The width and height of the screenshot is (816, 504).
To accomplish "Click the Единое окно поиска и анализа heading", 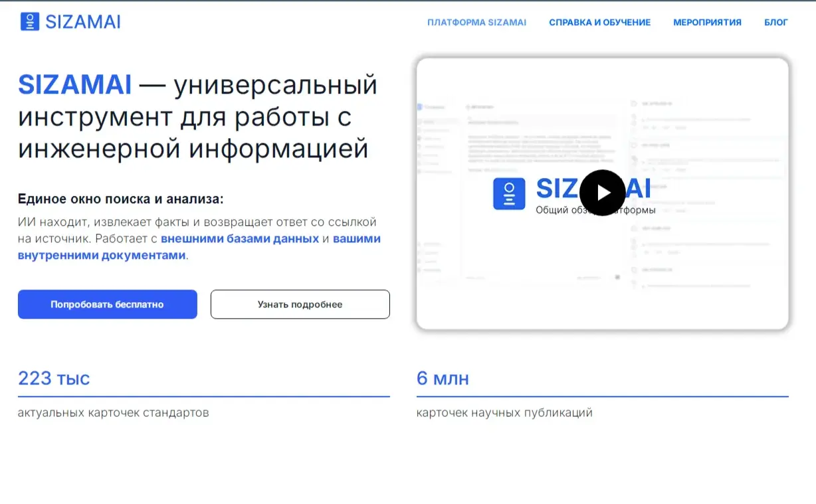I will (x=121, y=199).
